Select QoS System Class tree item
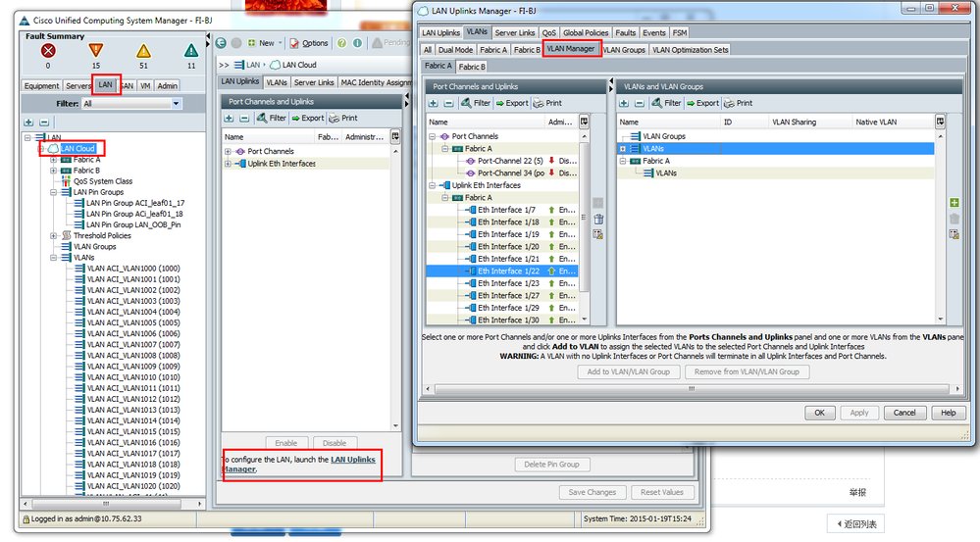Image resolution: width=980 pixels, height=542 pixels. [x=103, y=181]
